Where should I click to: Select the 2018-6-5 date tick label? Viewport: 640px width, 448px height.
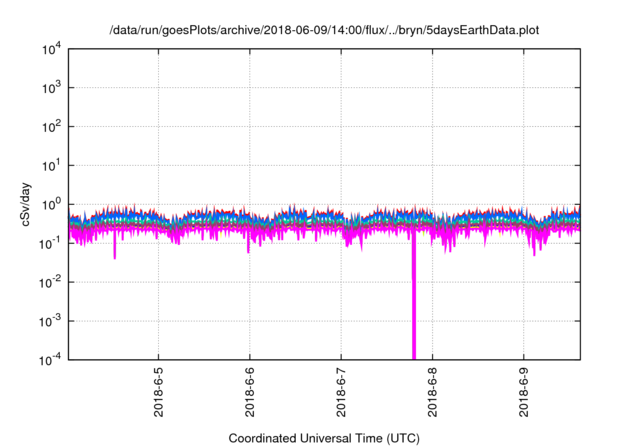pyautogui.click(x=158, y=392)
